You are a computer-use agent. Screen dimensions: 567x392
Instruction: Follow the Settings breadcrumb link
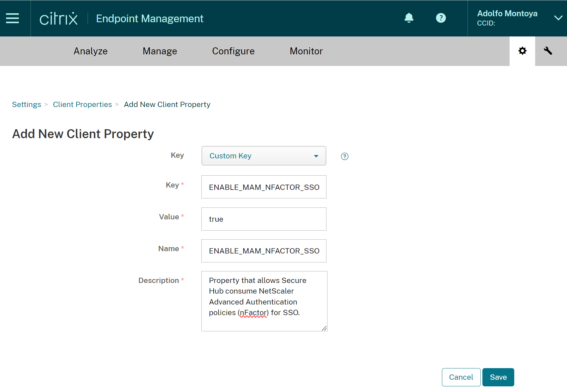coord(27,104)
